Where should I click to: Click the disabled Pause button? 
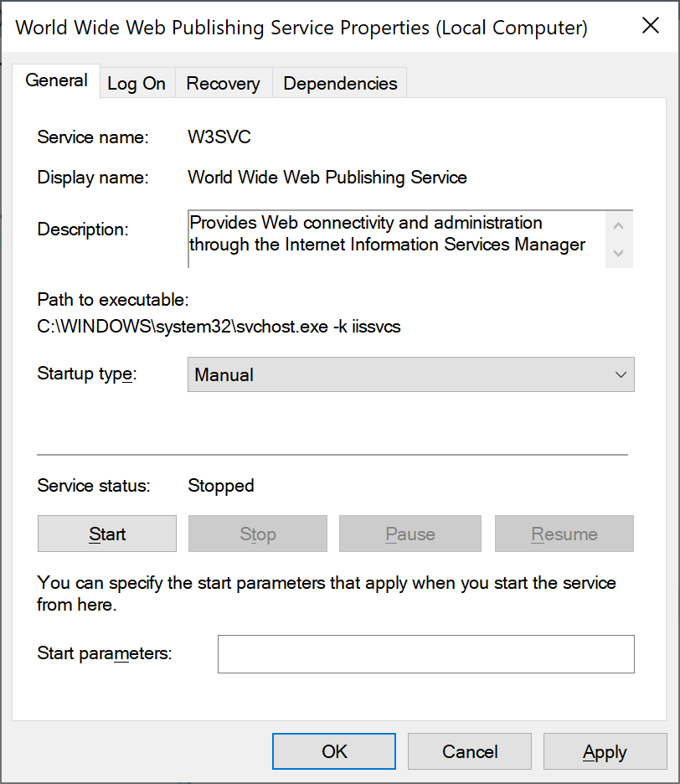(x=410, y=534)
